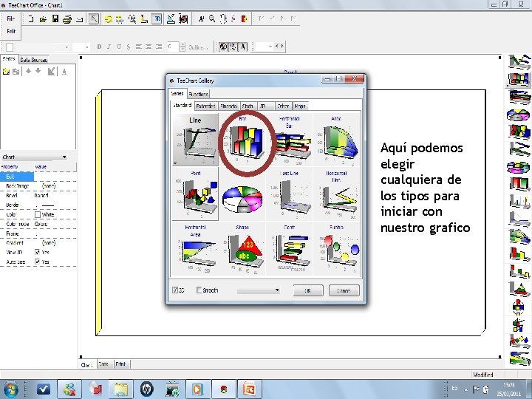532x399 pixels.
Task: Open the PowerPoint icon in taskbar
Action: [250, 389]
